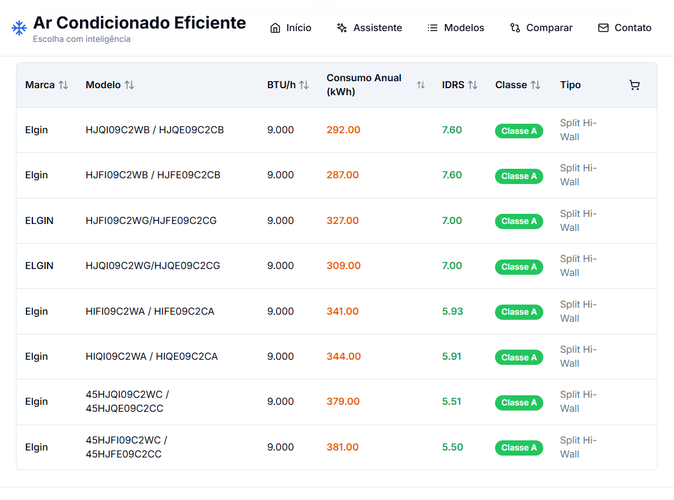Click consumption value 344.00
Viewport: 674px width, 500px height.
[343, 356]
